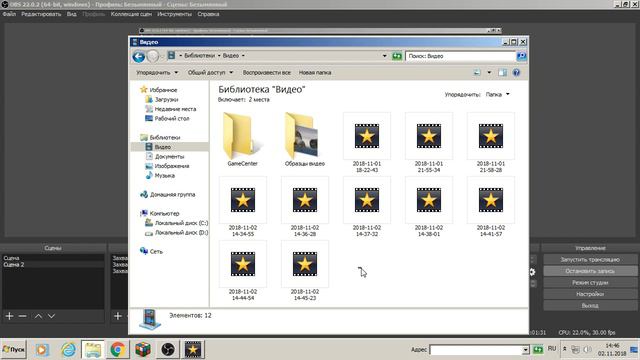Click Воспроизвести все in the toolbar
The height and width of the screenshot is (360, 640).
point(267,73)
